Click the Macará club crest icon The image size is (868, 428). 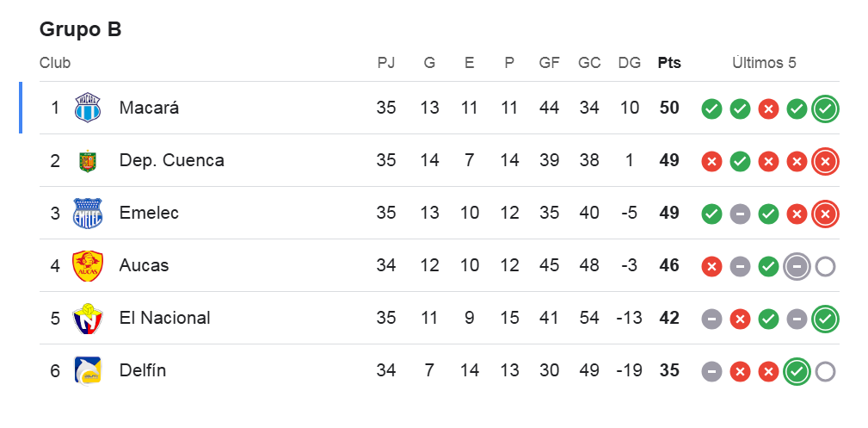pyautogui.click(x=87, y=109)
